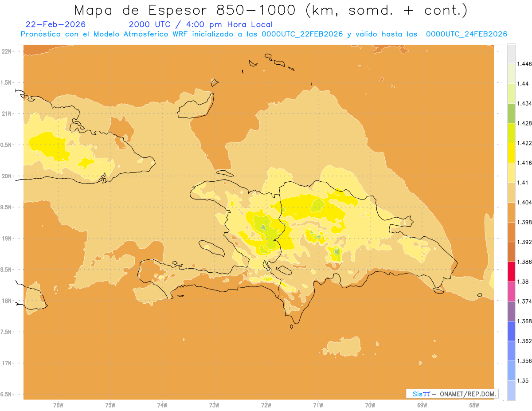
Task: Click the orange swatch between 1.398 and 1.404
Action: [511, 212]
